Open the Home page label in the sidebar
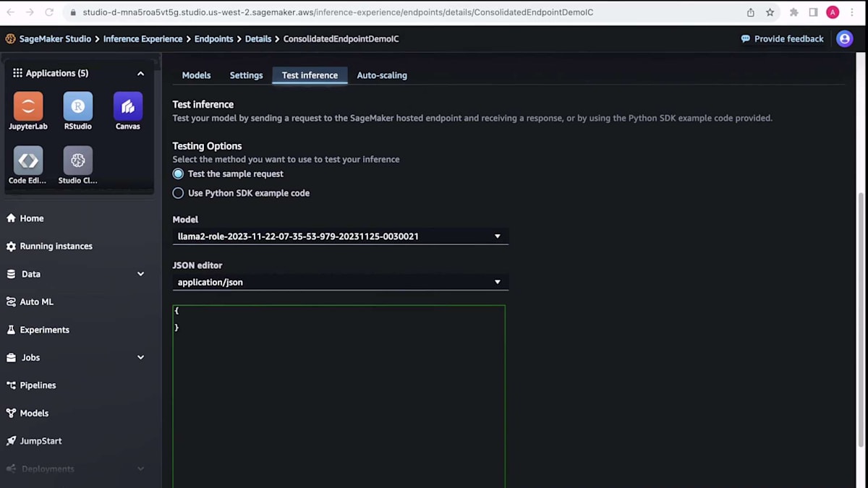This screenshot has width=868, height=488. (x=32, y=218)
